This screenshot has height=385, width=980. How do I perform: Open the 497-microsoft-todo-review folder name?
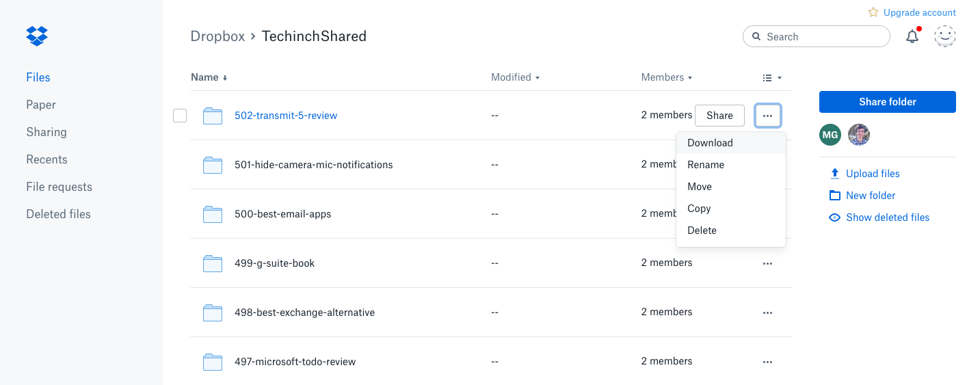coord(295,362)
